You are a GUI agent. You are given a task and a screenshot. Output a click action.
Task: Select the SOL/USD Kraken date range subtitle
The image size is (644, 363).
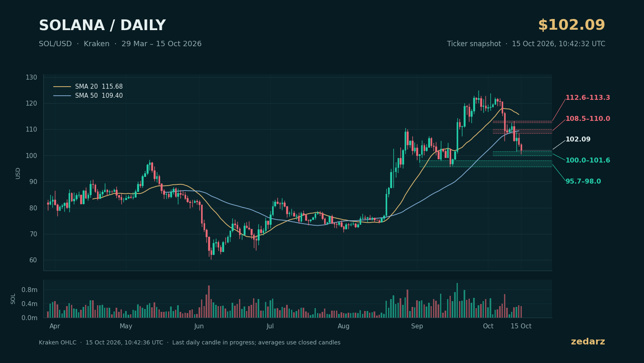120,44
